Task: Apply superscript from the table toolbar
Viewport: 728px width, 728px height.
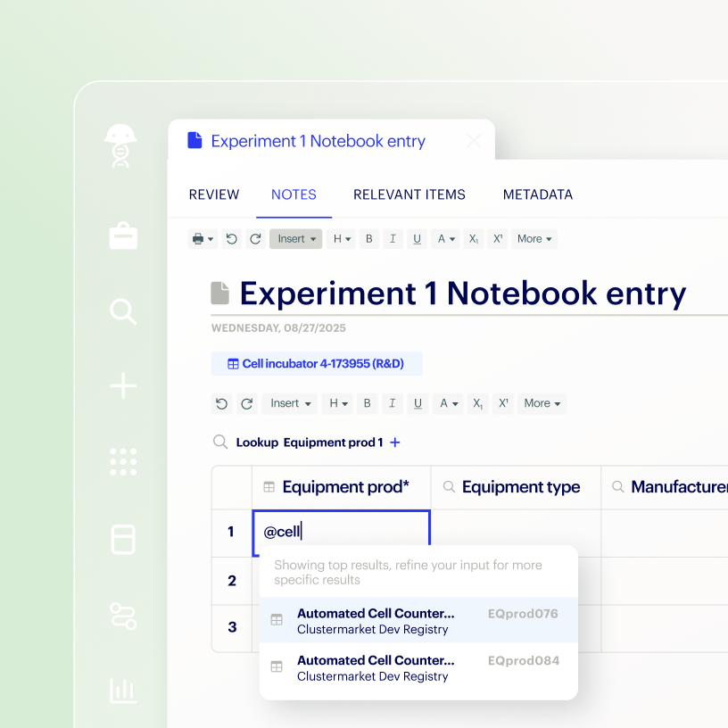Action: 503,403
